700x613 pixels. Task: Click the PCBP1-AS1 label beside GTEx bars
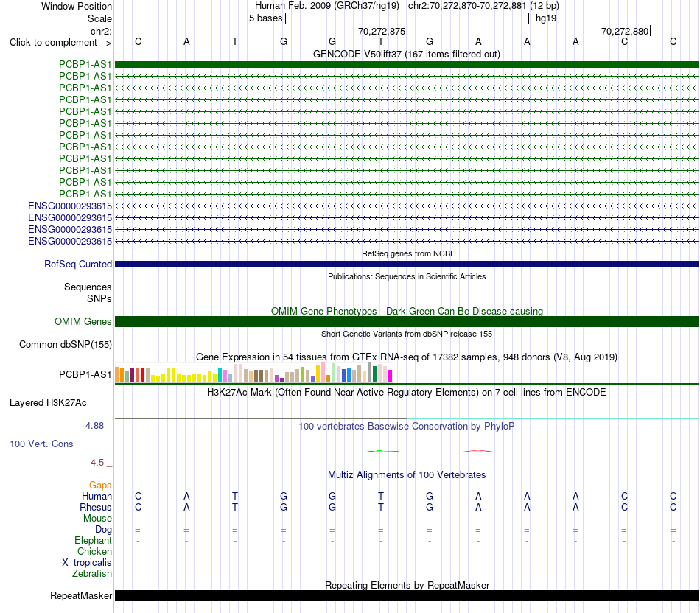click(x=85, y=374)
